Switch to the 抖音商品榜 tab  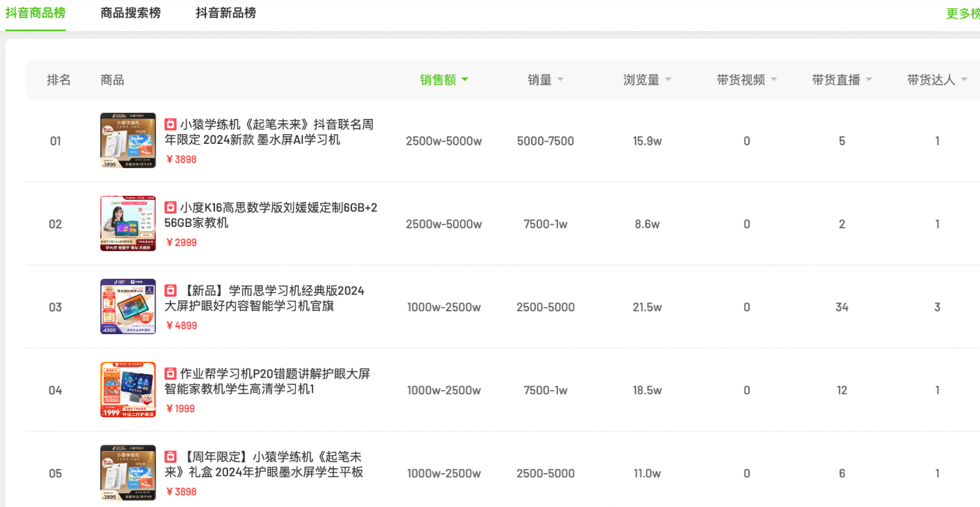click(35, 13)
